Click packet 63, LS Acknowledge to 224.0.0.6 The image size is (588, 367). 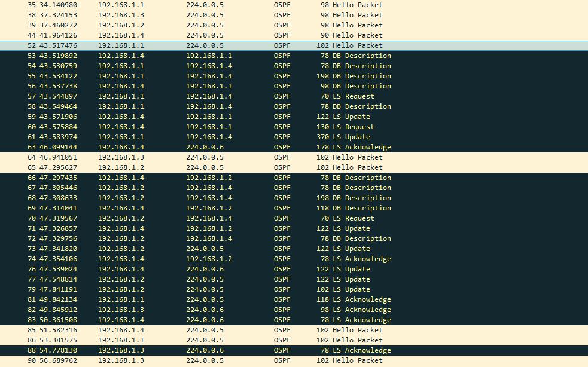pyautogui.click(x=179, y=146)
